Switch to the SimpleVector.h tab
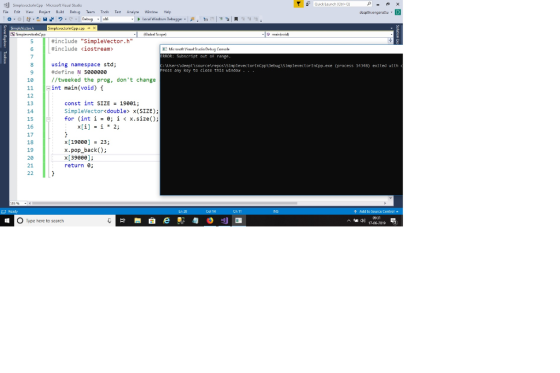This screenshot has width=560, height=373. tap(22, 28)
